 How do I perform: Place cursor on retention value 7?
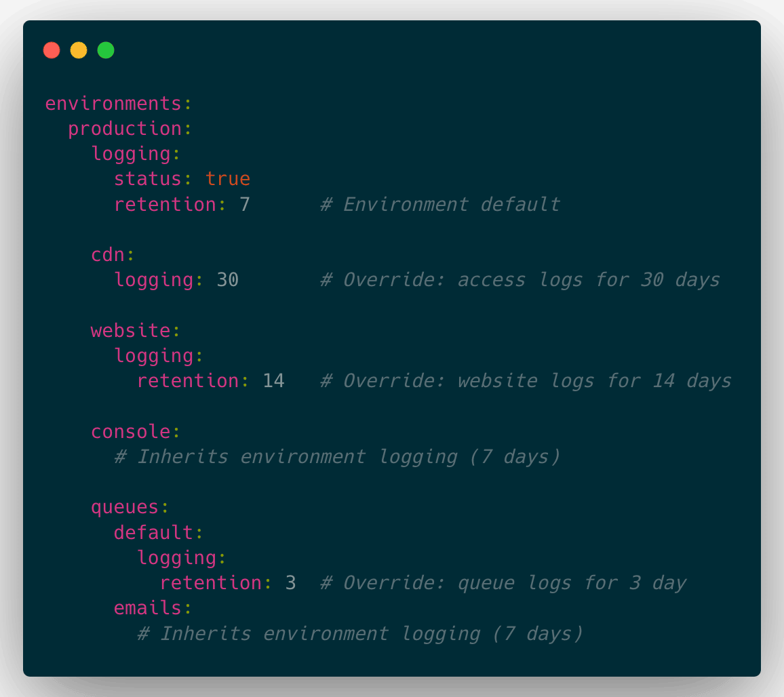245,204
